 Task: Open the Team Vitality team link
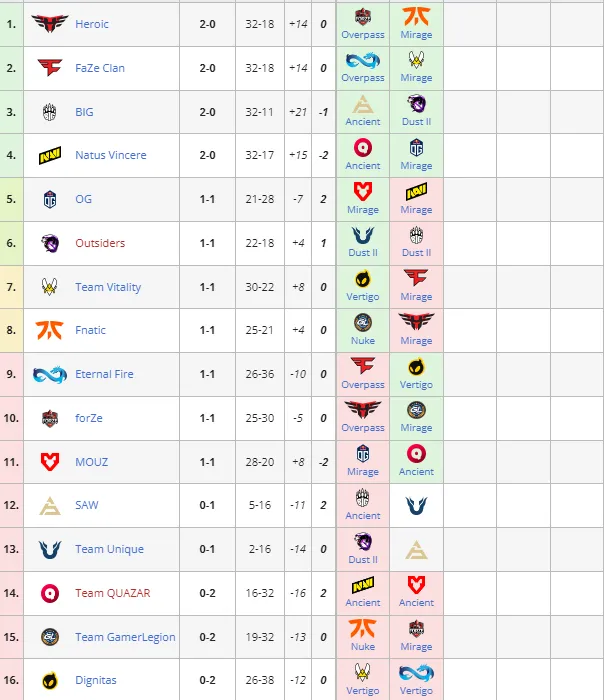point(108,287)
